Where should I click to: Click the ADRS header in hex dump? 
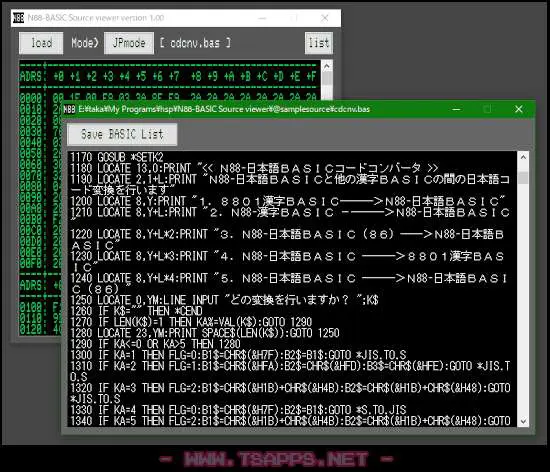coord(31,76)
